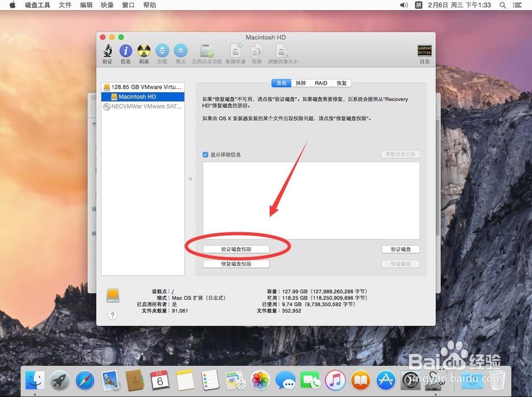Select the Macintosh HD volume in sidebar
Image resolution: width=532 pixels, height=397 pixels.
pos(143,97)
